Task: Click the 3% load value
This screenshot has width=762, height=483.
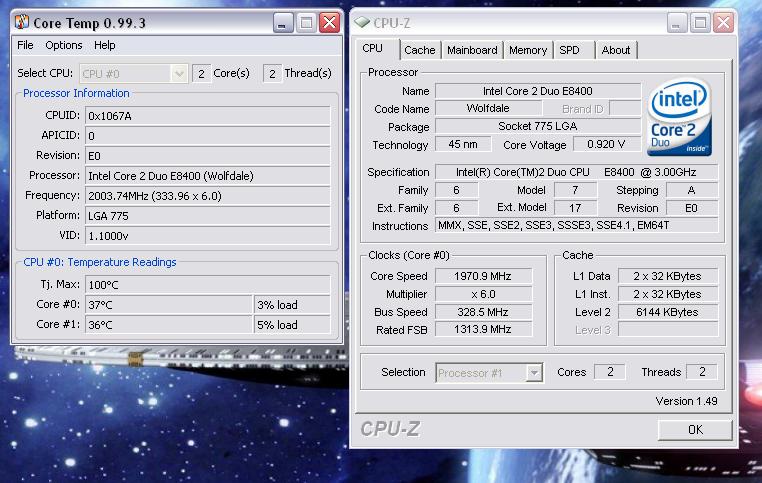Action: (x=292, y=304)
